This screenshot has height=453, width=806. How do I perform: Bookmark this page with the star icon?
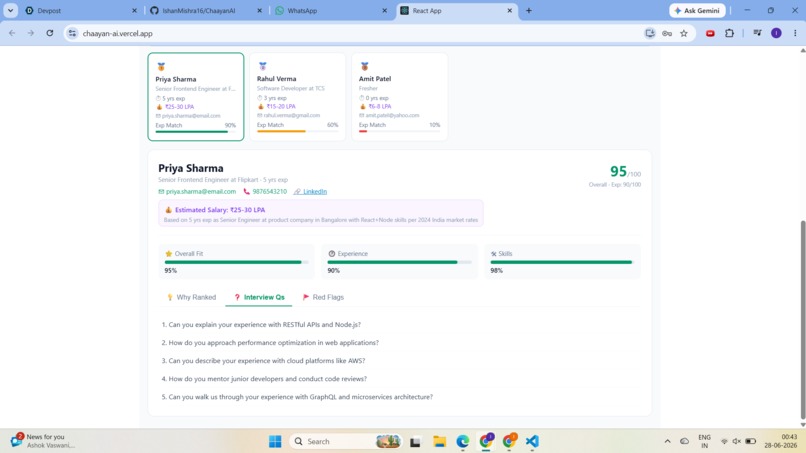(x=684, y=33)
